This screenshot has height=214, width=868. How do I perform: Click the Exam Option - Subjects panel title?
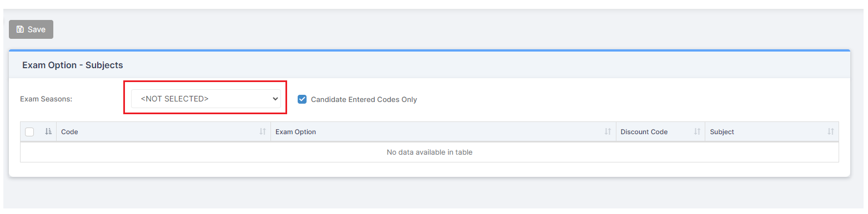point(73,65)
